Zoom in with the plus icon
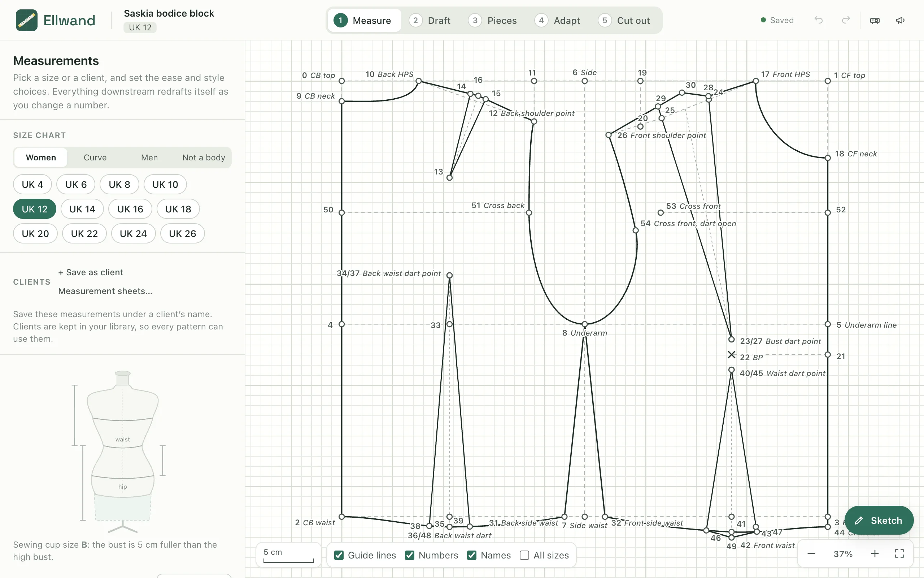The height and width of the screenshot is (578, 924). click(x=875, y=553)
